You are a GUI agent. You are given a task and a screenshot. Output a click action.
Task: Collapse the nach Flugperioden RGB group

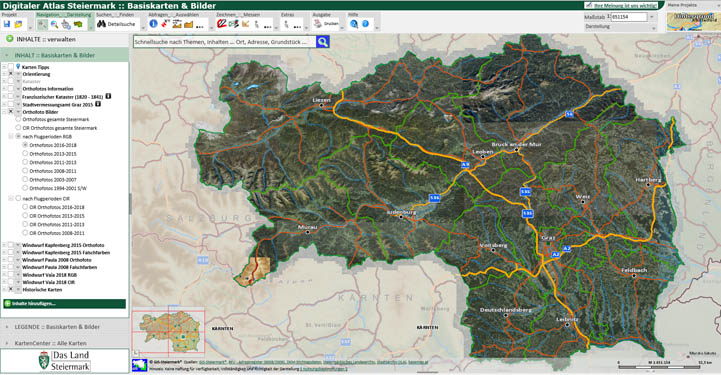tap(11, 136)
